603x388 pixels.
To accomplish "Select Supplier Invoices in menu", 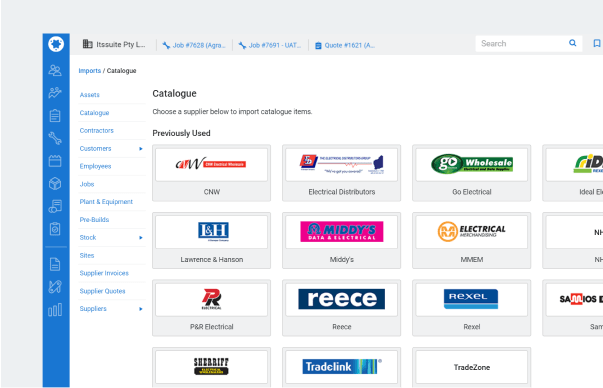I will [104, 273].
